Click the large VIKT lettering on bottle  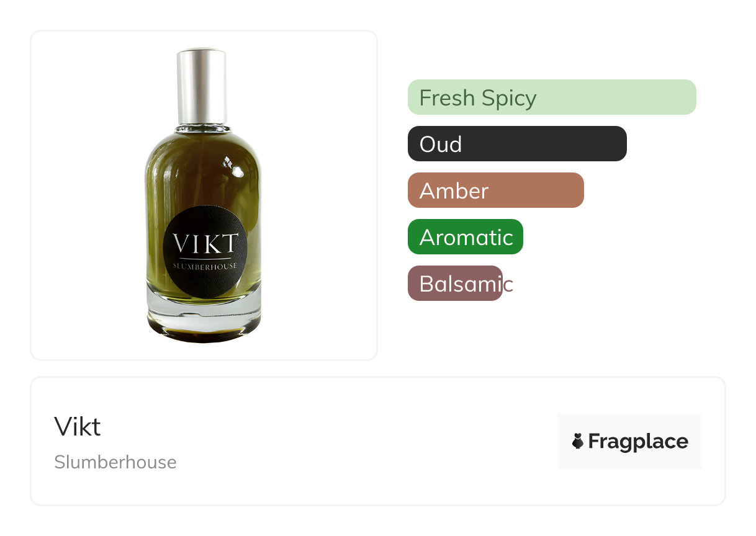(205, 243)
